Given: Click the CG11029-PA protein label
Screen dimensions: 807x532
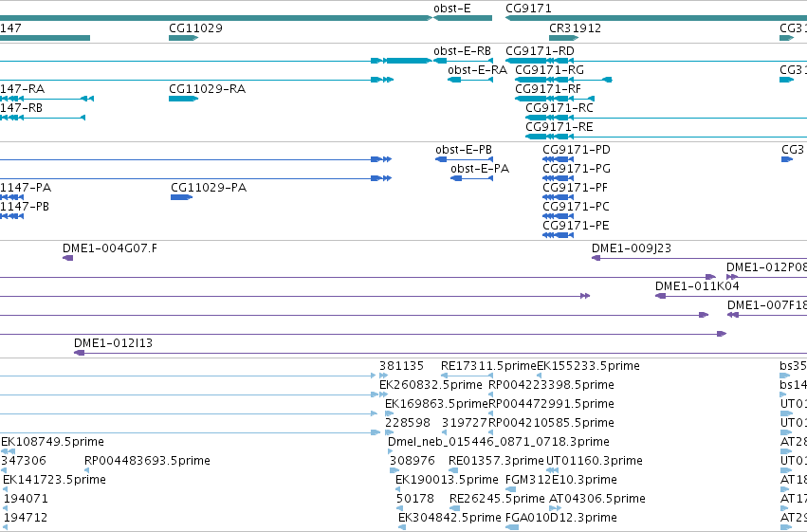Looking at the screenshot, I should point(209,188).
